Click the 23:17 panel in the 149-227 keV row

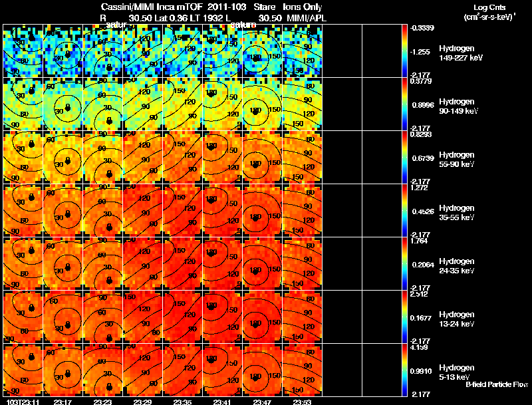click(x=63, y=51)
